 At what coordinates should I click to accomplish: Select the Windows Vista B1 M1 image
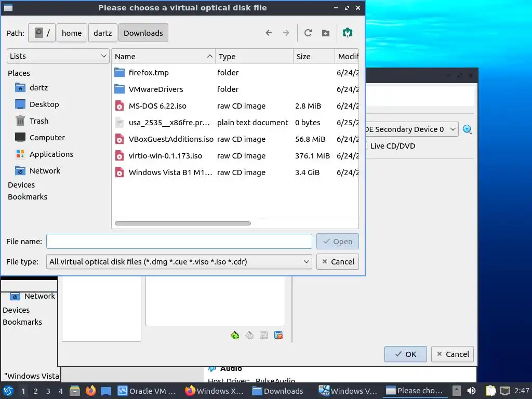235,172
